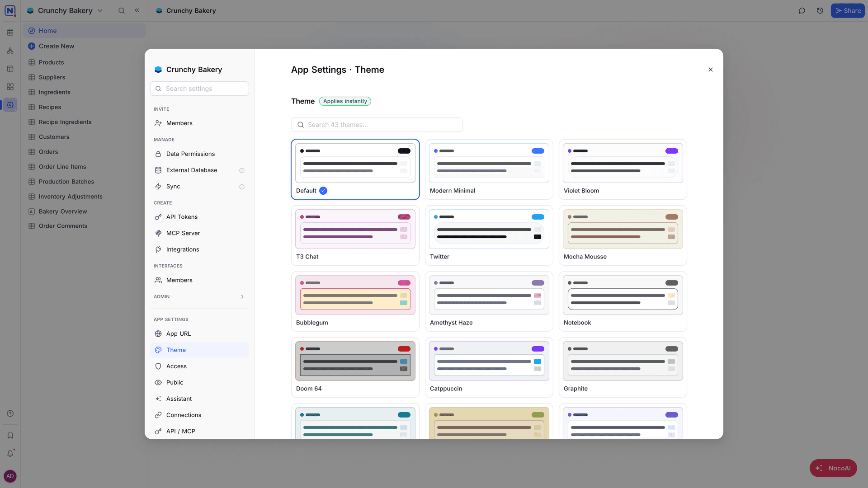The image size is (868, 488).
Task: Open API Tokens settings
Action: (199, 217)
